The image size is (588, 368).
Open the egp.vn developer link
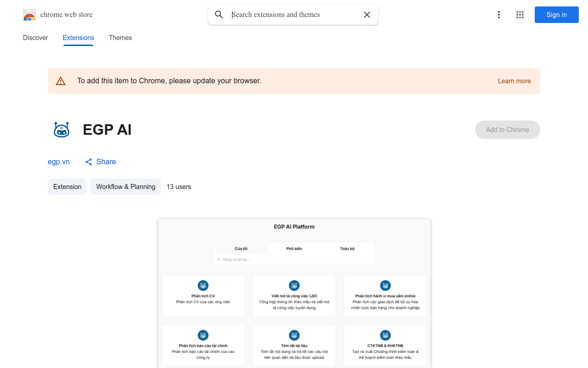(59, 162)
